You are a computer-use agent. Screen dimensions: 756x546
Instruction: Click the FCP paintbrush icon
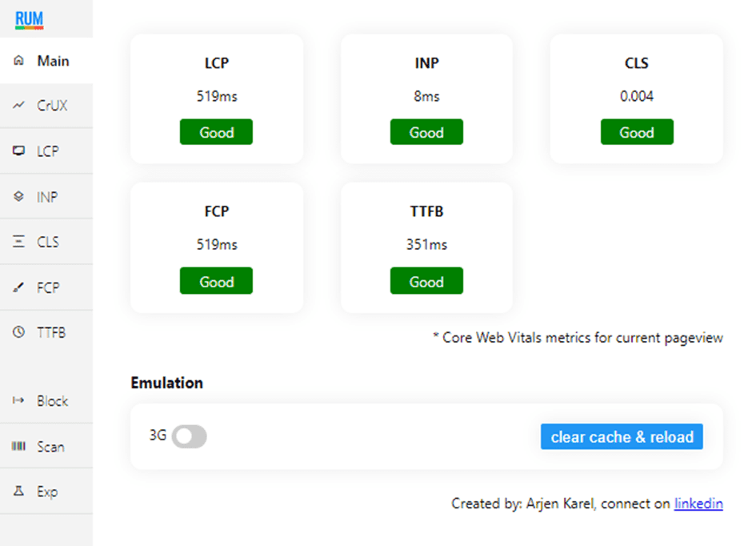pos(19,287)
